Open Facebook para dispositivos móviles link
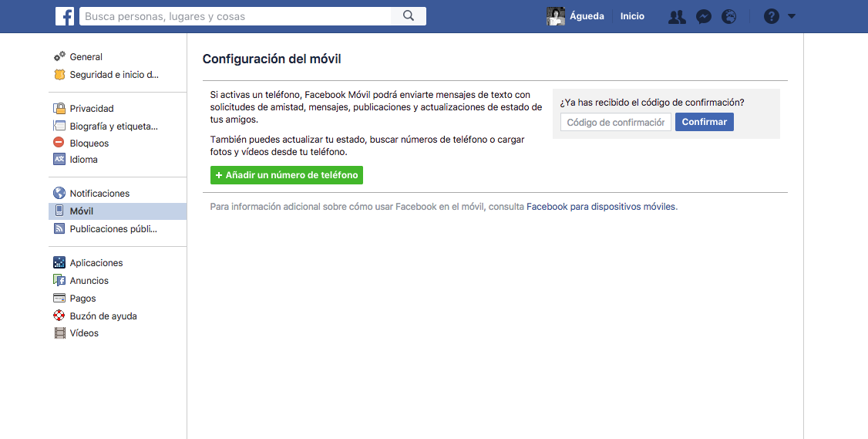The width and height of the screenshot is (868, 439). click(601, 207)
